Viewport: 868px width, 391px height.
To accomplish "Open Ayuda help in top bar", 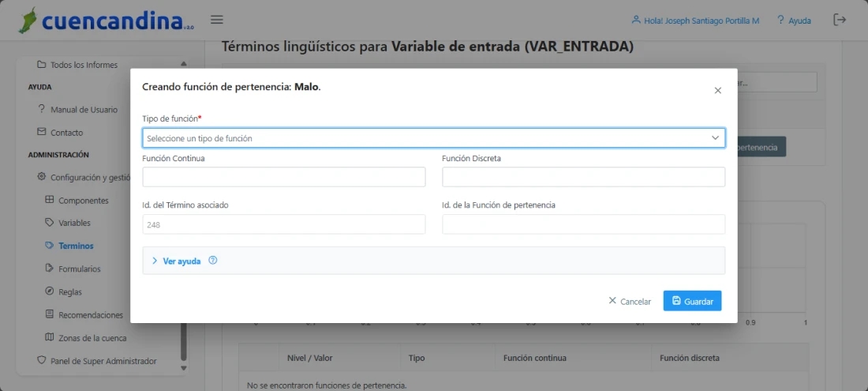I will (x=793, y=21).
